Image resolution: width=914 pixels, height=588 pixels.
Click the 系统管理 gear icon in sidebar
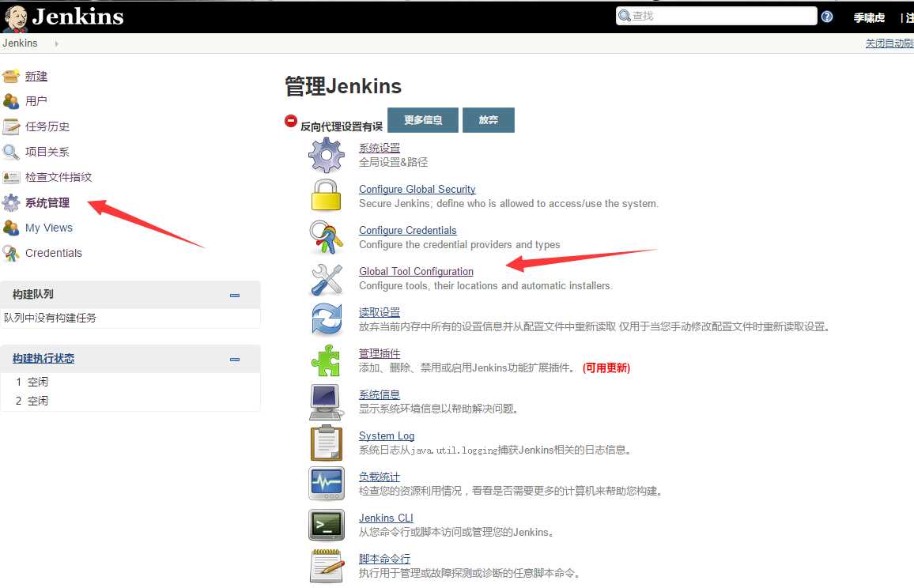coord(11,203)
